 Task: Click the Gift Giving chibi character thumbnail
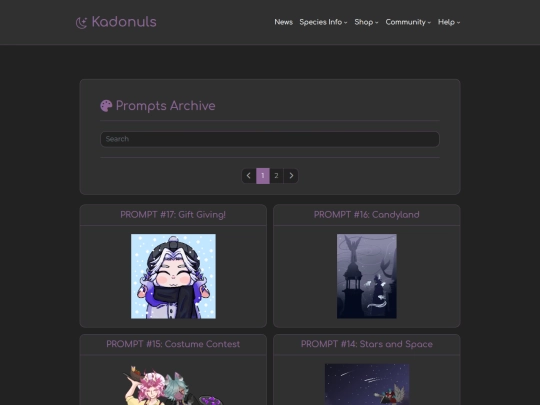point(173,276)
